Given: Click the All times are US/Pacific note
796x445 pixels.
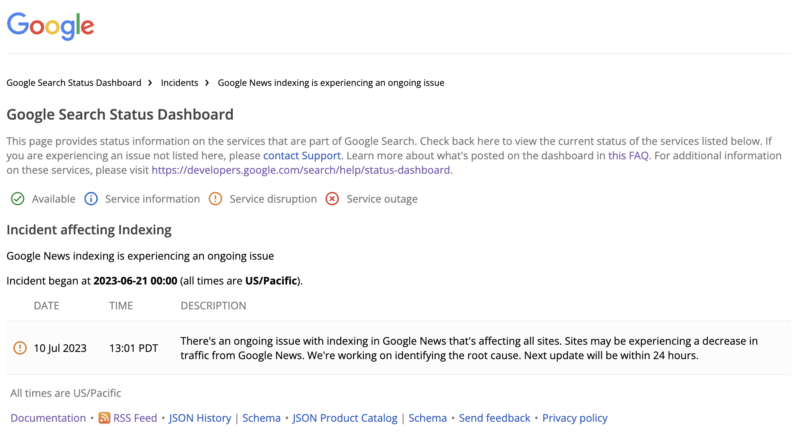Looking at the screenshot, I should click(x=65, y=393).
